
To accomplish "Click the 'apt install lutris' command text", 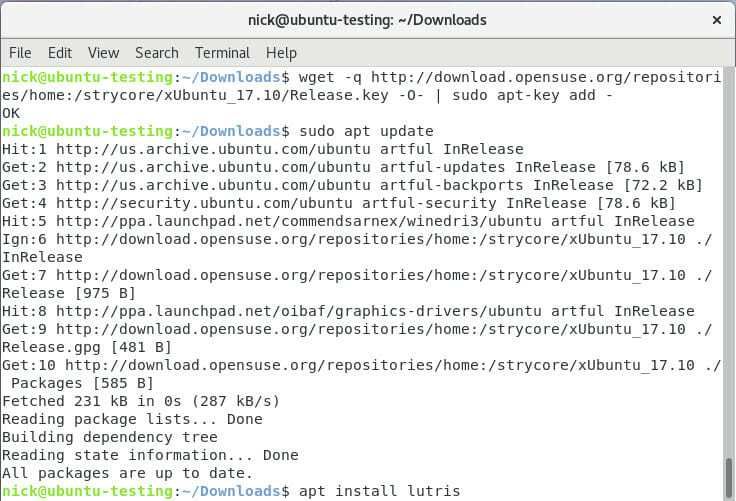I will [379, 491].
